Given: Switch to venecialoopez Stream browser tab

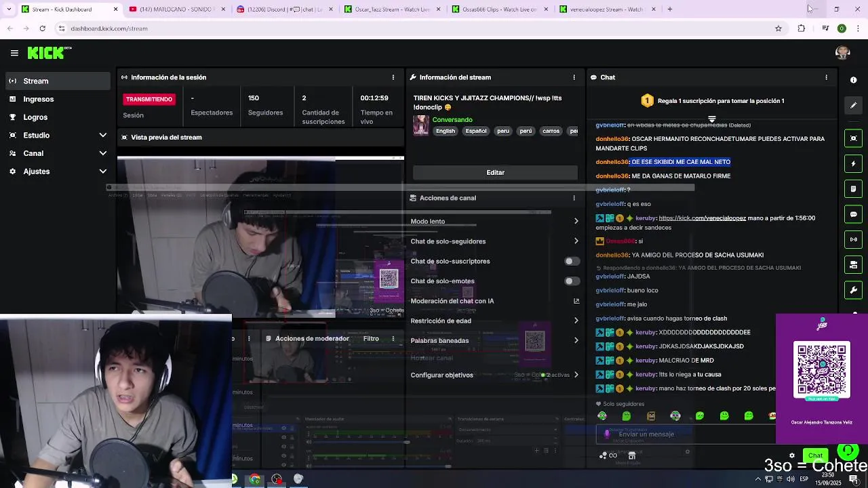Looking at the screenshot, I should click(x=607, y=9).
